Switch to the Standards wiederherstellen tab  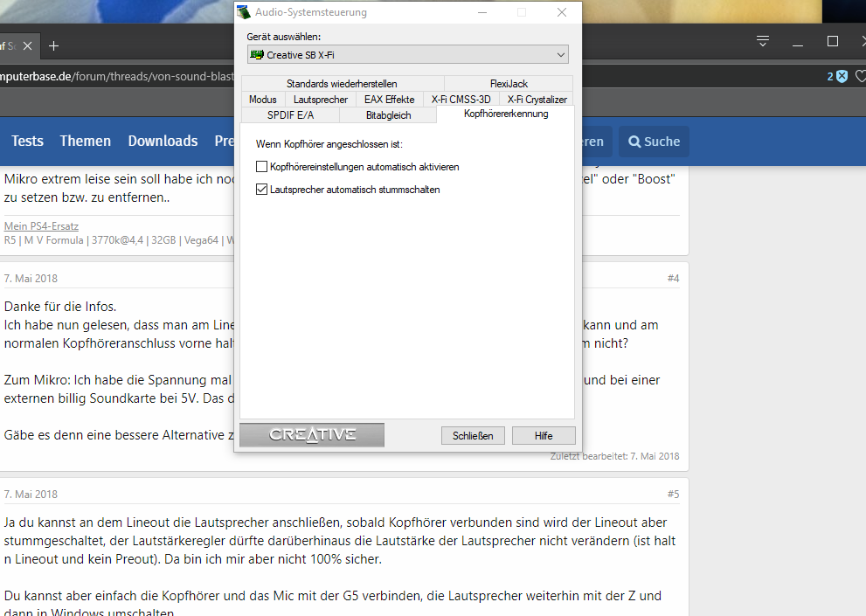click(342, 83)
